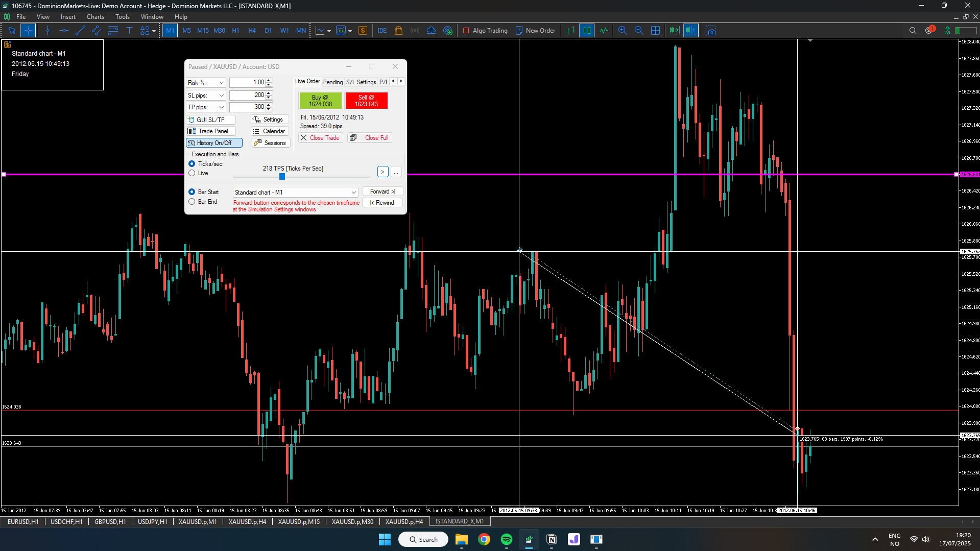Select the Ticks/sec radio option

point(192,164)
